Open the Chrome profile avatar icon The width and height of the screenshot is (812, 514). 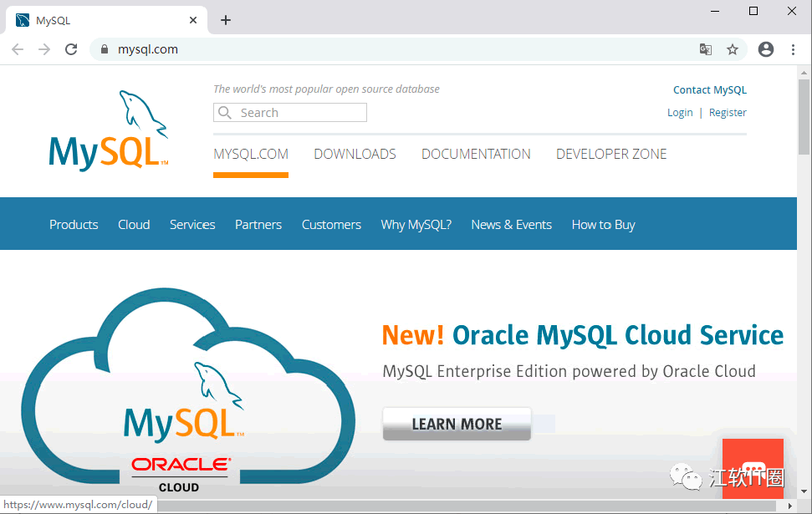766,49
